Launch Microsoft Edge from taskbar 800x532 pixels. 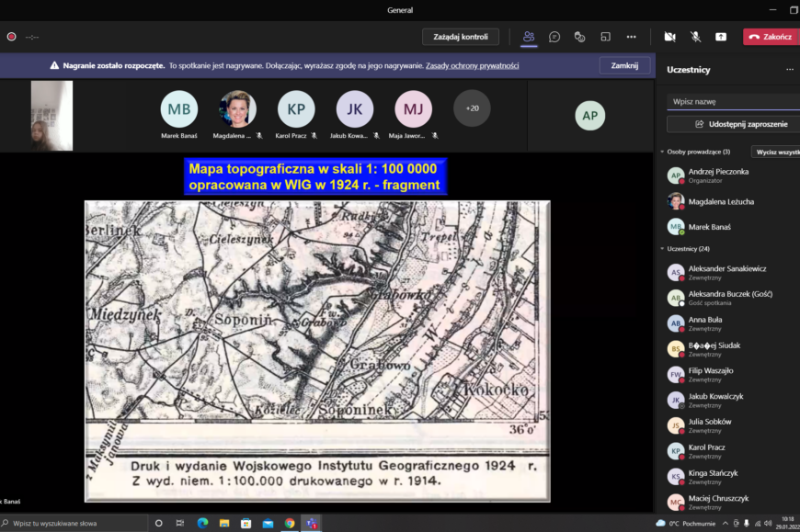[x=202, y=524]
